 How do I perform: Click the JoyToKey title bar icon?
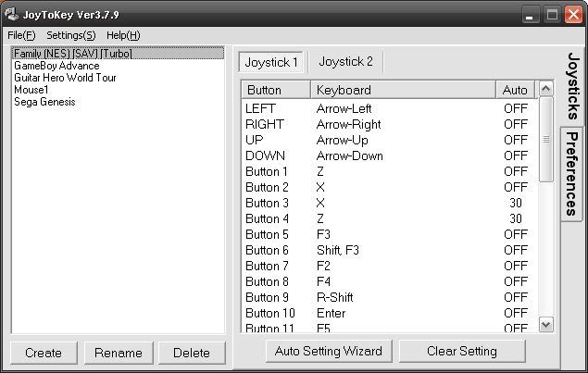[x=12, y=14]
